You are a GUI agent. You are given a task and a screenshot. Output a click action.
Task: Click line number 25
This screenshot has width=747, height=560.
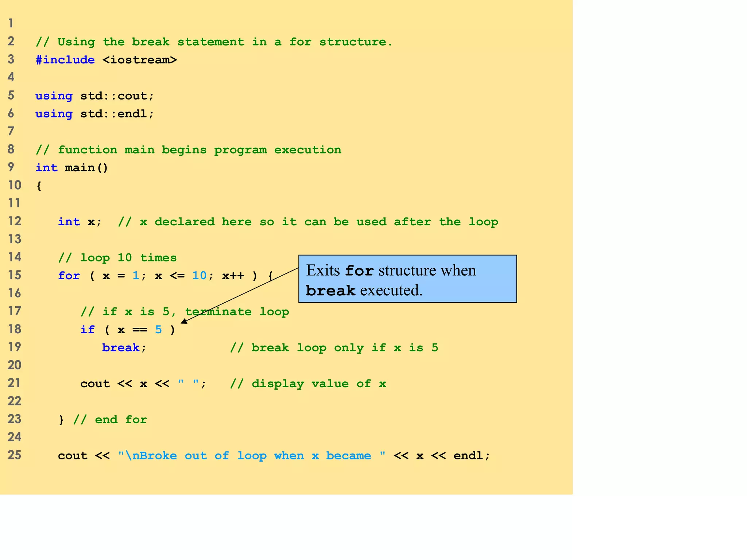pyautogui.click(x=15, y=455)
